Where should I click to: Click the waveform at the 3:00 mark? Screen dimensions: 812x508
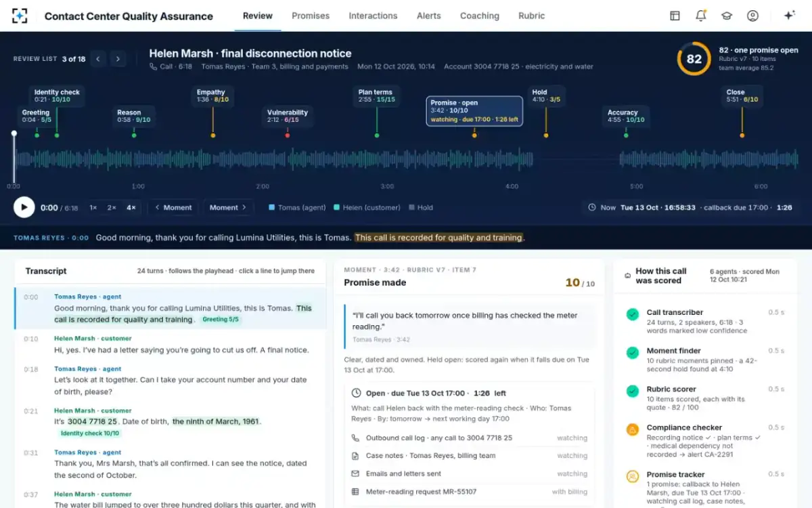[387, 160]
